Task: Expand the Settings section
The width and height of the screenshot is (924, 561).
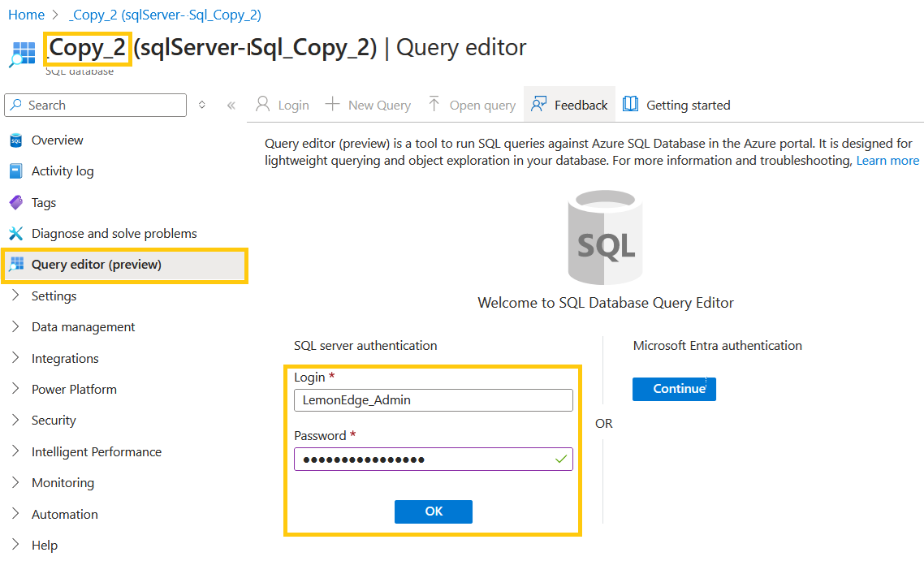Action: coord(16,296)
